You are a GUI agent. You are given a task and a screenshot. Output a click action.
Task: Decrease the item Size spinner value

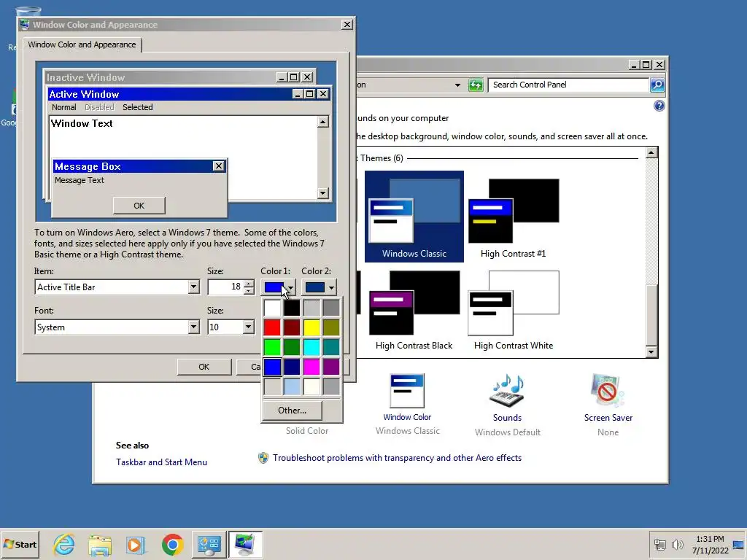249,290
